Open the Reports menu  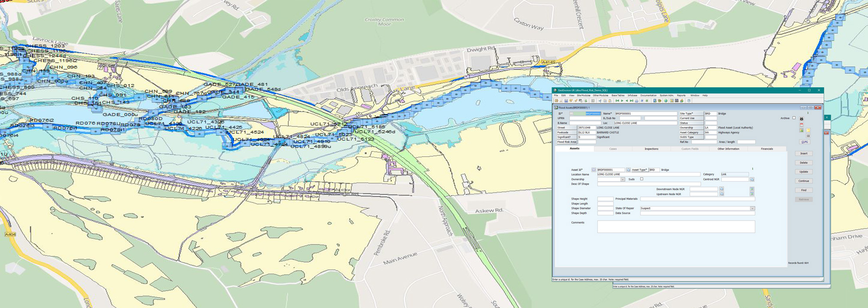(x=681, y=96)
